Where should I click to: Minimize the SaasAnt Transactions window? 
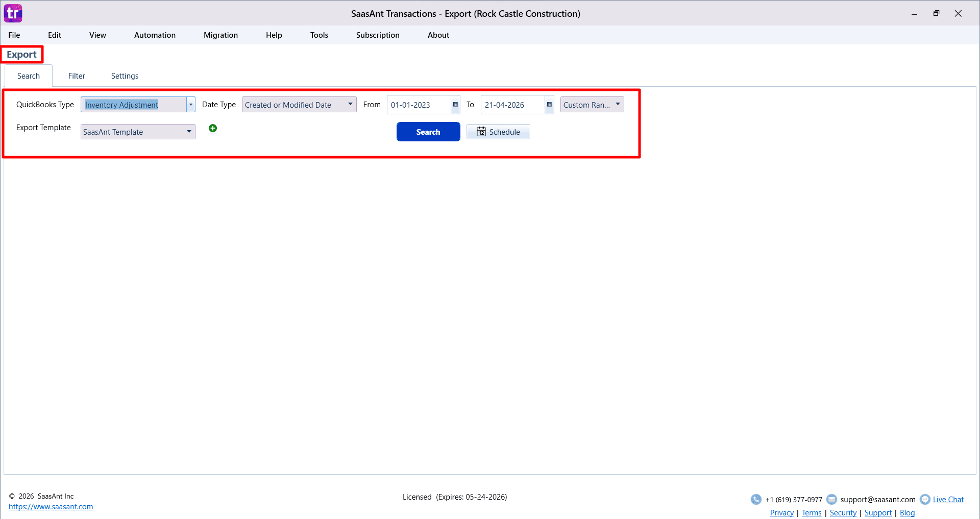point(914,14)
